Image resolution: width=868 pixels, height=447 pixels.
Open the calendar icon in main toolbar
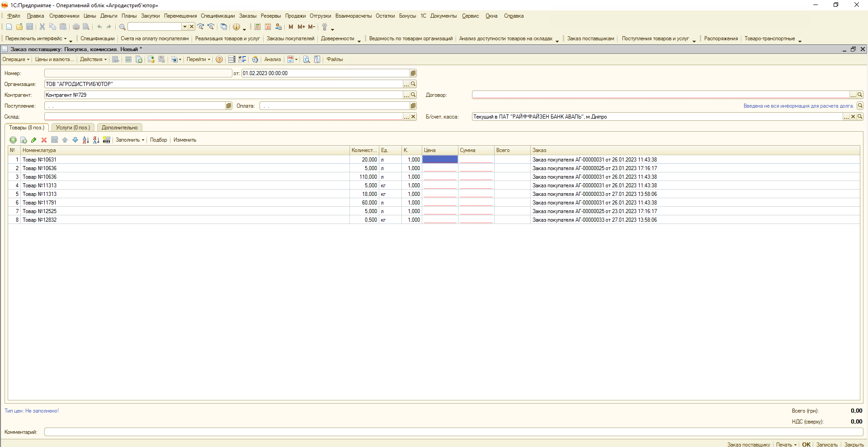click(268, 27)
